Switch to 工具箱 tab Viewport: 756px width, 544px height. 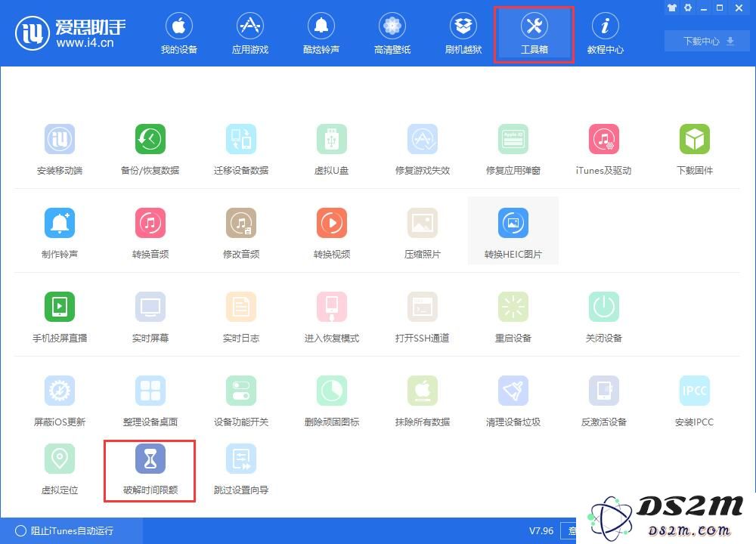534,34
